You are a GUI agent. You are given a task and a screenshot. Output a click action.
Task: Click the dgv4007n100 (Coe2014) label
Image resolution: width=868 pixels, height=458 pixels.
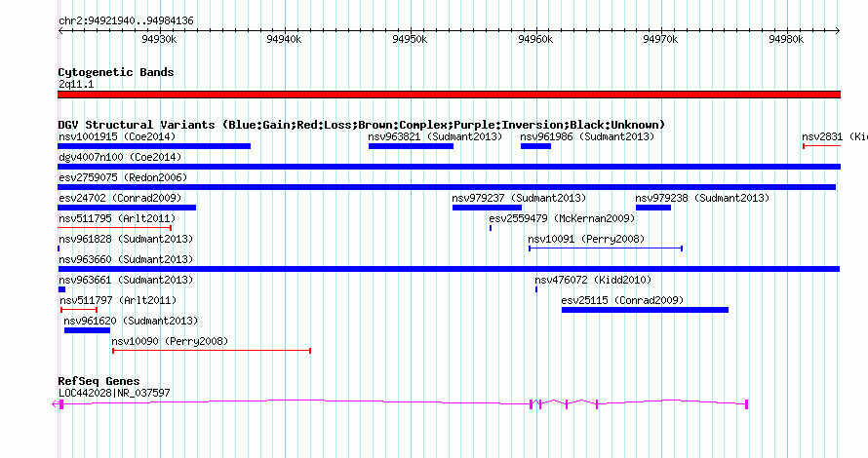[x=120, y=157]
